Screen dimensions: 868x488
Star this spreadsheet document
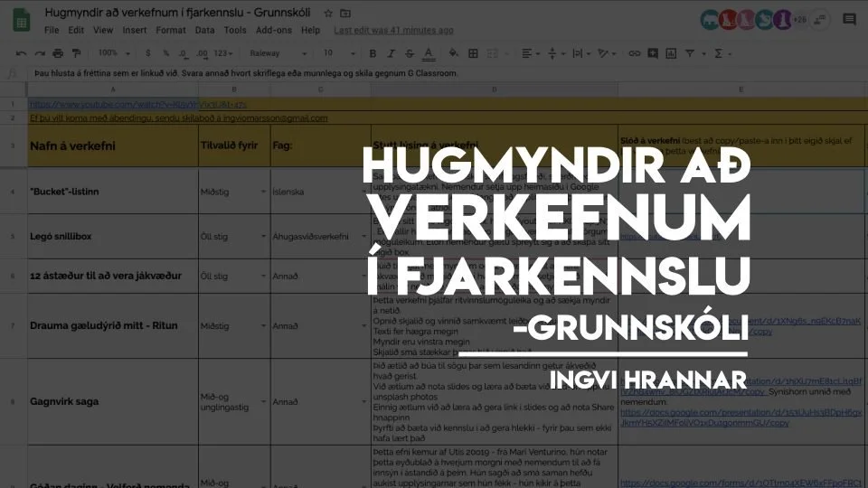[328, 14]
